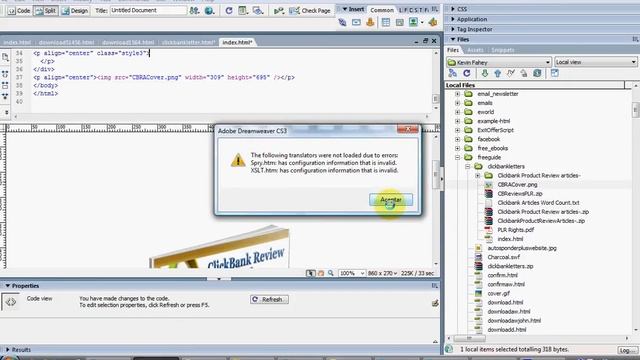Screen dimensions: 640x360
Task: Open the View options icon
Action: (x=243, y=11)
